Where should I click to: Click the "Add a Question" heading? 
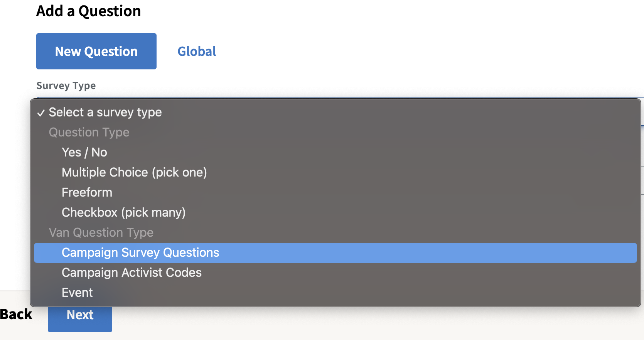click(88, 11)
